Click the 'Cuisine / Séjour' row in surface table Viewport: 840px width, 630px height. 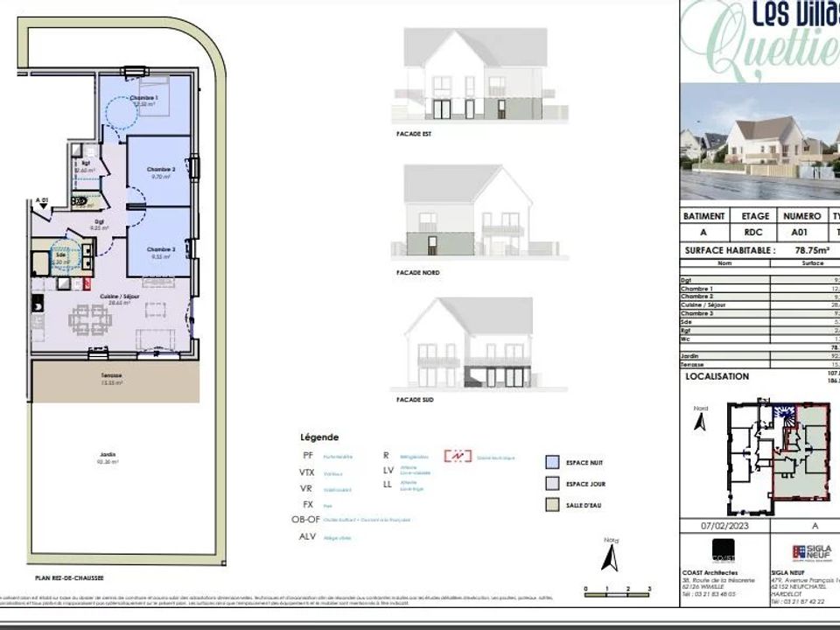point(760,304)
